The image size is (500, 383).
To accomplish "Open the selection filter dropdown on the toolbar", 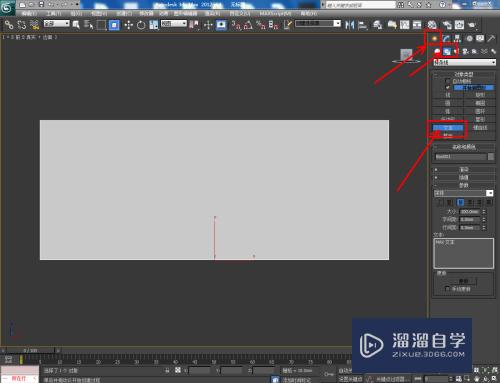I will coord(57,24).
